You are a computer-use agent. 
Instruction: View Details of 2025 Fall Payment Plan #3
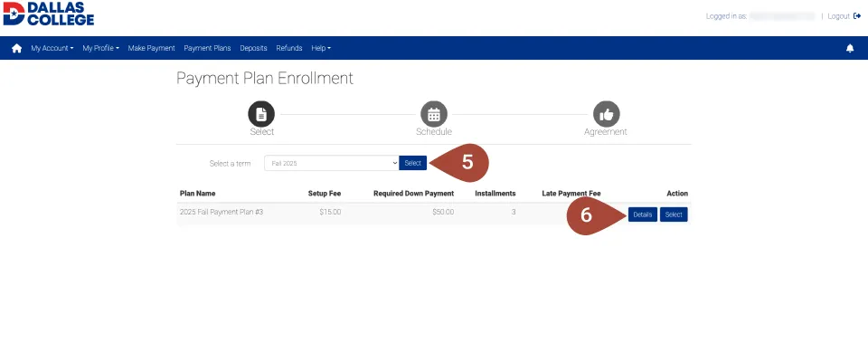[x=642, y=214]
